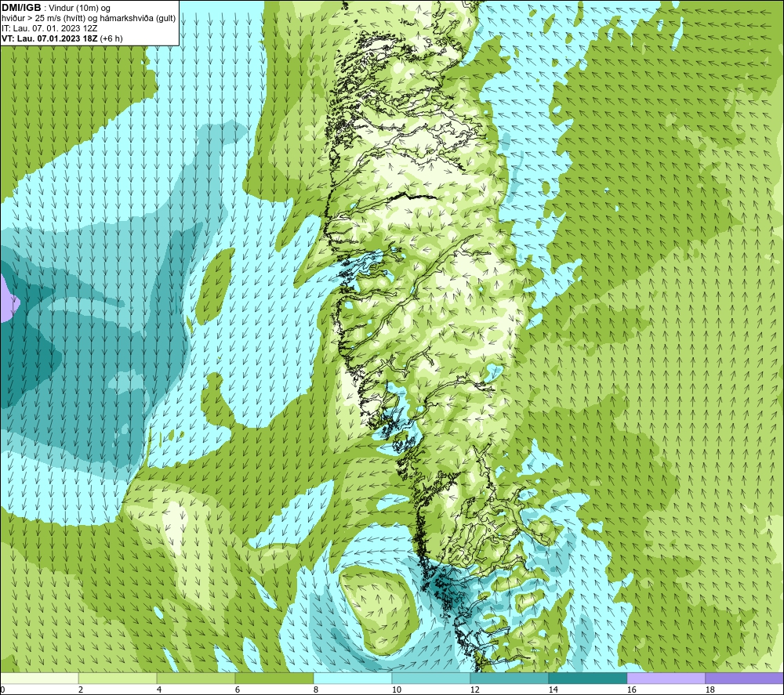The width and height of the screenshot is (784, 695).
Task: Click the 'VT: Lau. 07.01.2023 18Z (+6 h)' line
Action: coord(62,38)
